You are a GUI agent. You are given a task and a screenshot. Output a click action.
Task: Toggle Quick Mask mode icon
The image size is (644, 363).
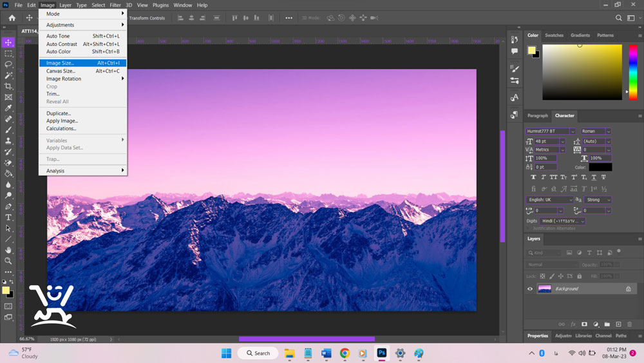click(8, 306)
